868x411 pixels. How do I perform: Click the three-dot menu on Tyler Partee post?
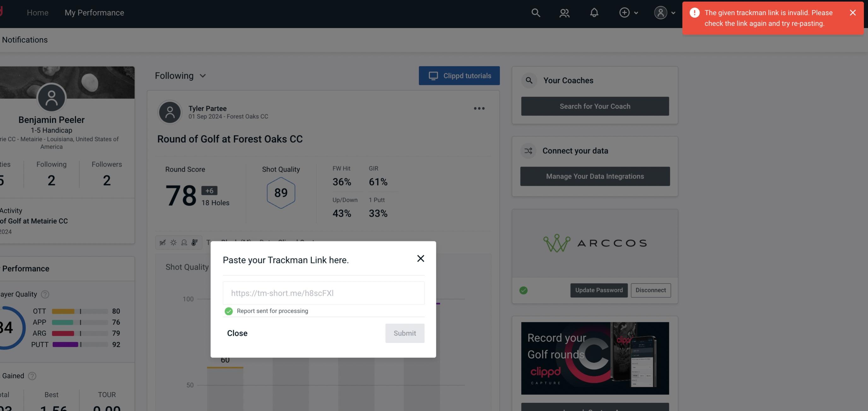[x=479, y=109]
